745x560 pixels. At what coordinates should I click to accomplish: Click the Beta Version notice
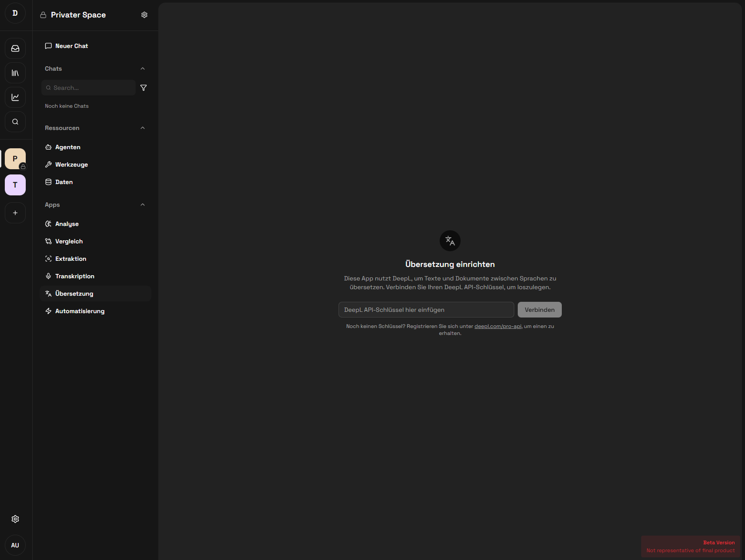(x=691, y=546)
